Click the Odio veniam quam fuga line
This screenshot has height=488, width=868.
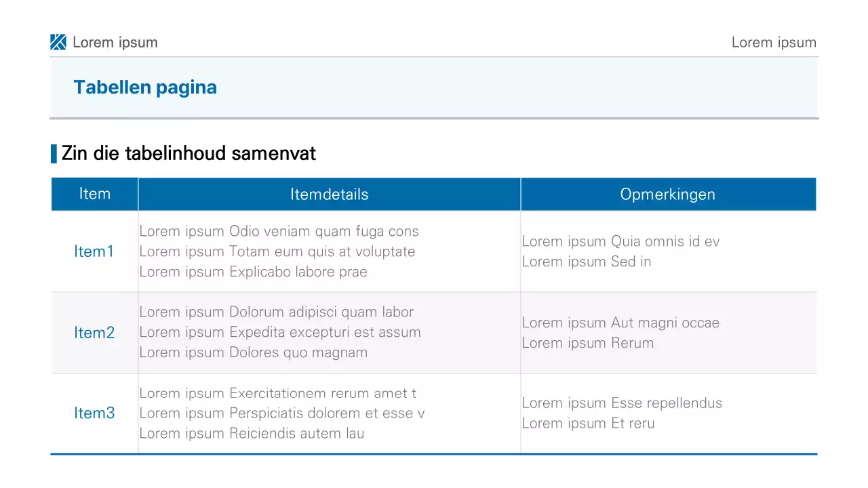(x=279, y=231)
